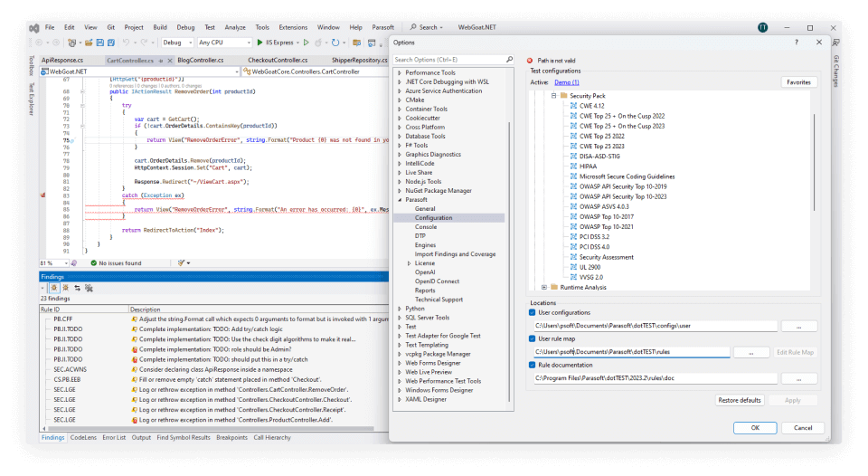Click the Undo arrow icon
868x476 pixels.
127,43
